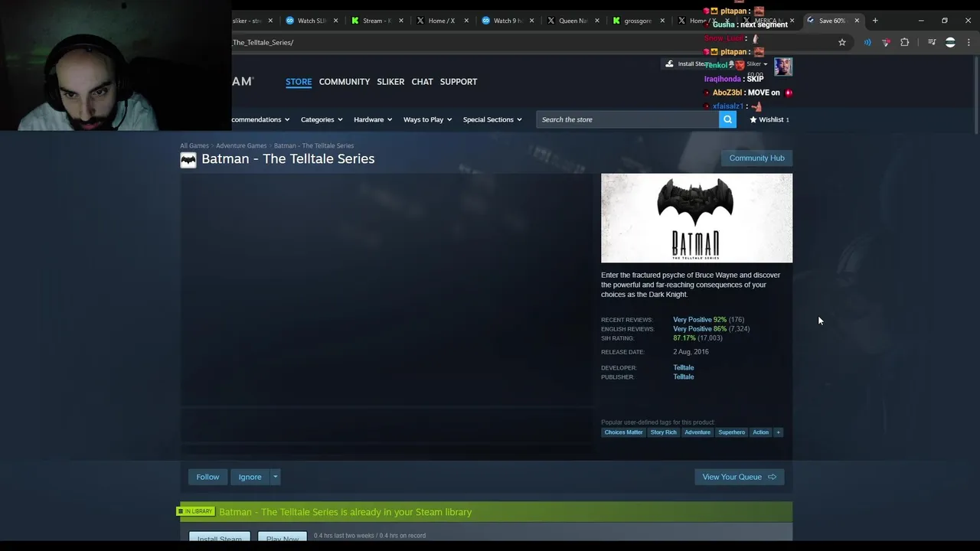Close the grossgore Kick tab
Viewport: 980px width, 551px height.
coord(661,21)
